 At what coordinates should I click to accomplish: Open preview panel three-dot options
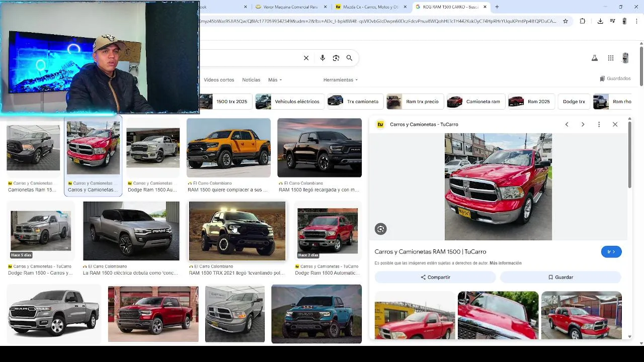(x=599, y=124)
